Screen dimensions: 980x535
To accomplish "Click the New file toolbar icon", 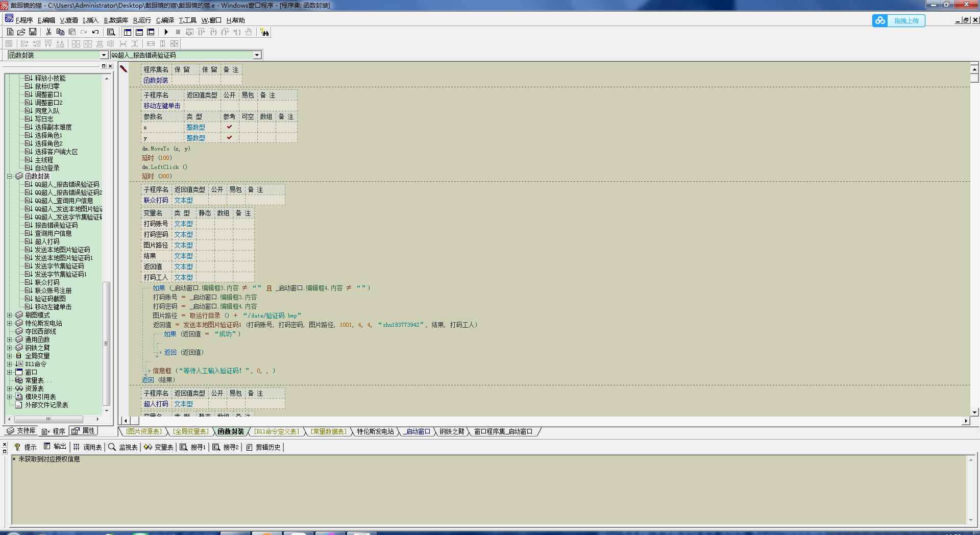I will pyautogui.click(x=10, y=32).
